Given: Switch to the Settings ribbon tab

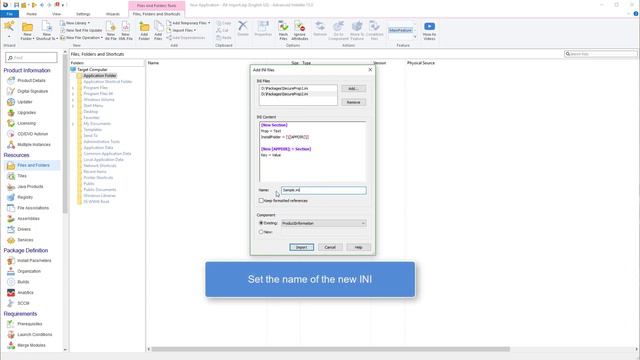Looking at the screenshot, I should pyautogui.click(x=83, y=14).
